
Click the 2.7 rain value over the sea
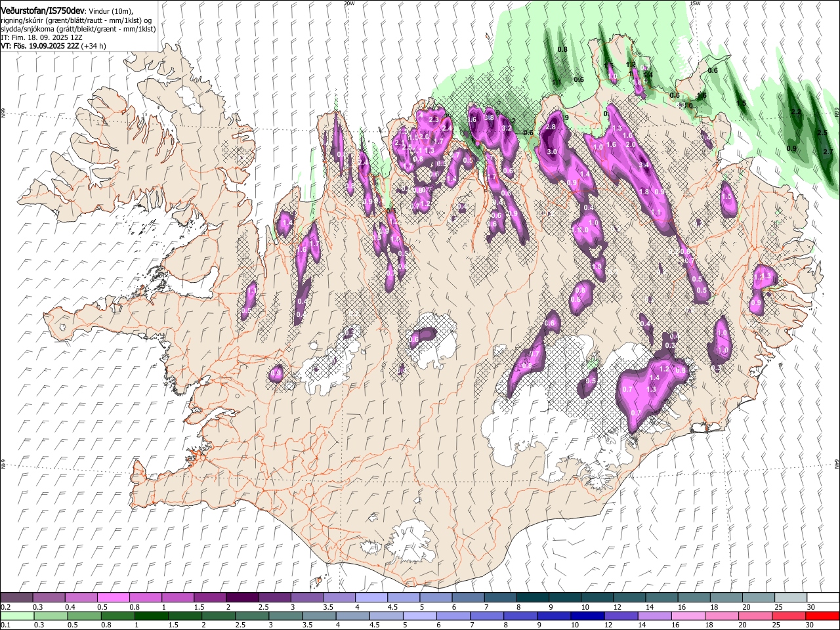828,152
